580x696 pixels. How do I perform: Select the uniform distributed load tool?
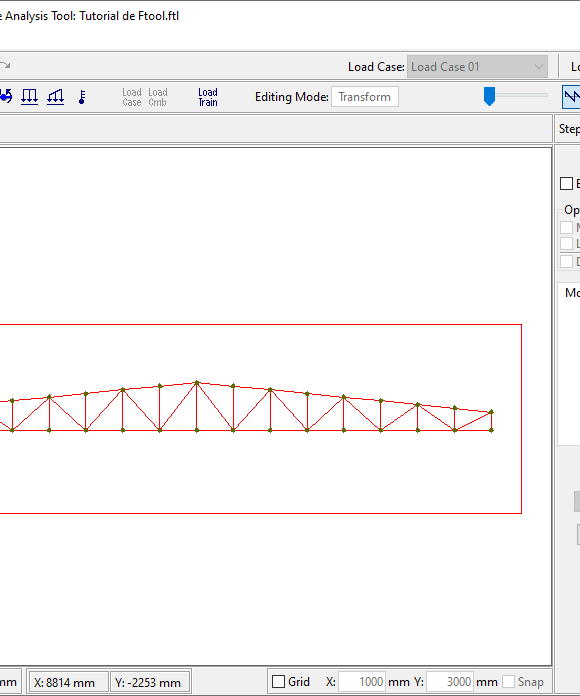pyautogui.click(x=29, y=96)
